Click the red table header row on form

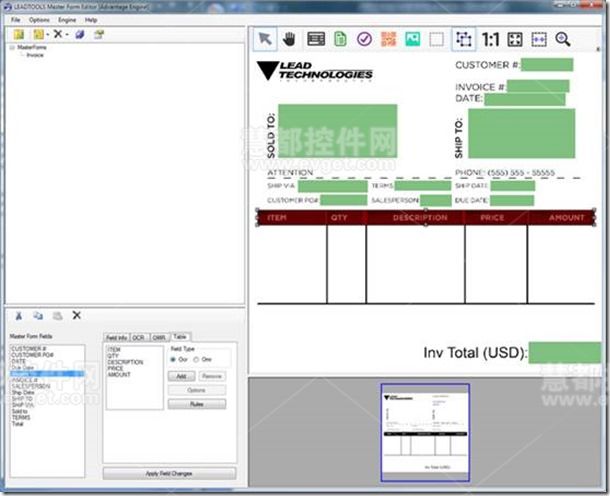[x=426, y=217]
